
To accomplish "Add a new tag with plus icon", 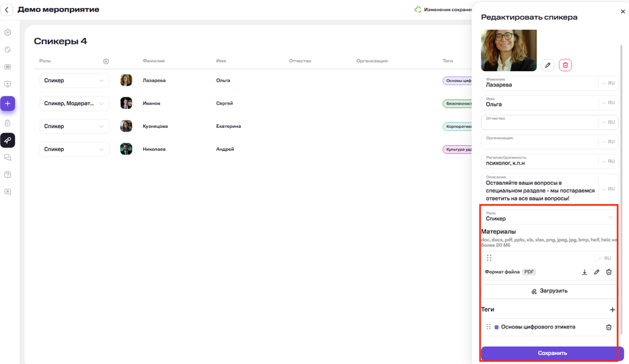I will click(x=612, y=310).
